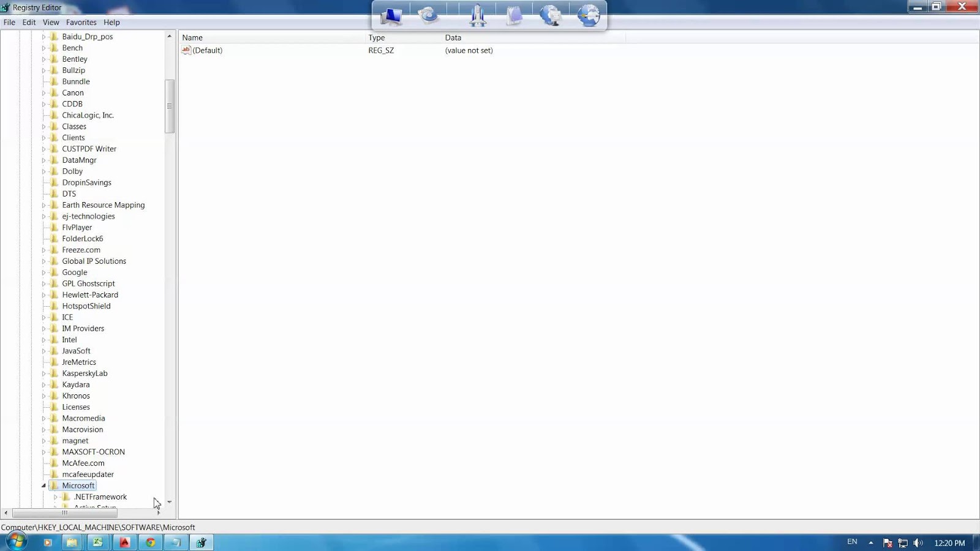
Task: Click the tree pane vertical scrollbar thumb
Action: click(170, 107)
